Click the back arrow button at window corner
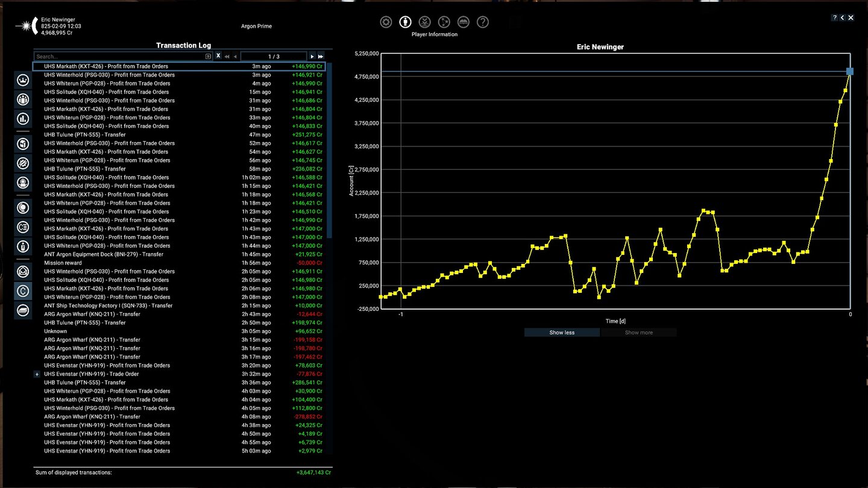 point(842,18)
